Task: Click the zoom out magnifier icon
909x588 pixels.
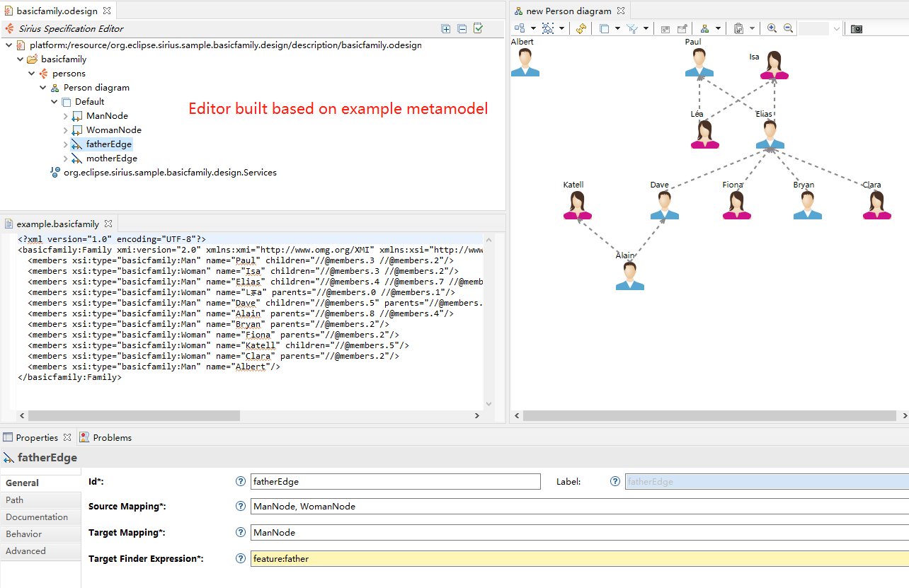Action: click(788, 28)
